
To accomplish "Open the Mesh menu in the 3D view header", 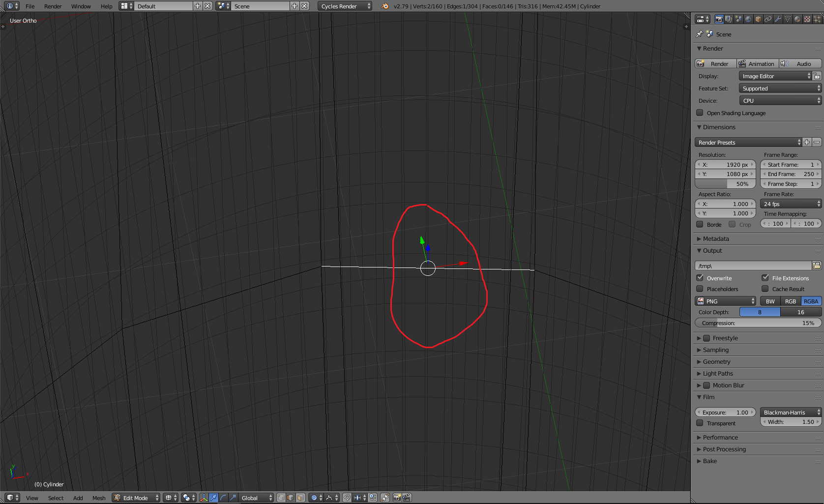I will [99, 498].
